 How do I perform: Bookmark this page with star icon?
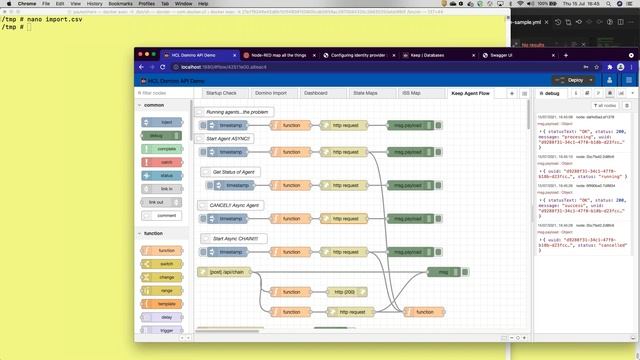coord(596,67)
